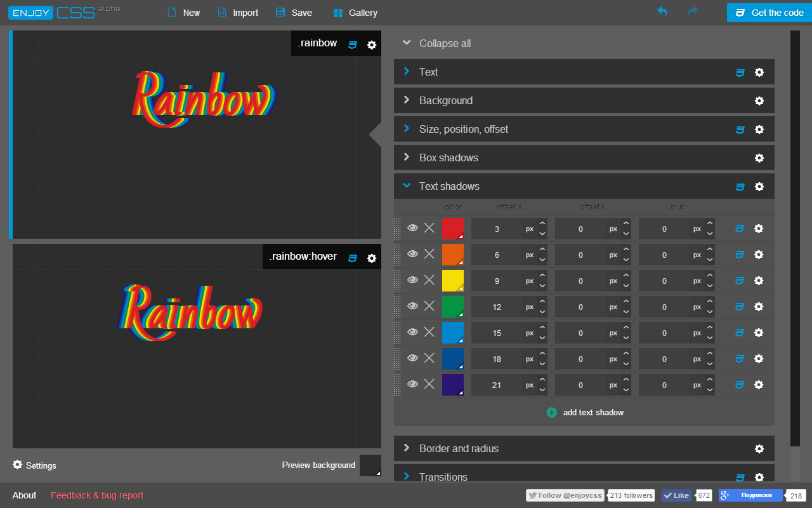The height and width of the screenshot is (508, 812).
Task: Click the Google+ Подписки button
Action: 750,495
